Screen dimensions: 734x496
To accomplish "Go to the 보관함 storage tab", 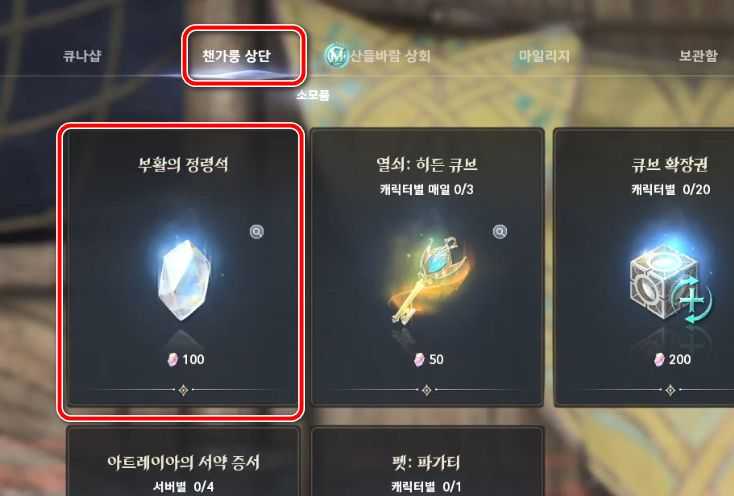I will tap(698, 56).
